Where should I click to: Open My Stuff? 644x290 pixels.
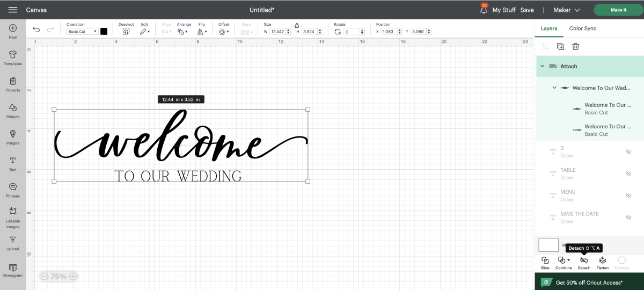(x=504, y=10)
